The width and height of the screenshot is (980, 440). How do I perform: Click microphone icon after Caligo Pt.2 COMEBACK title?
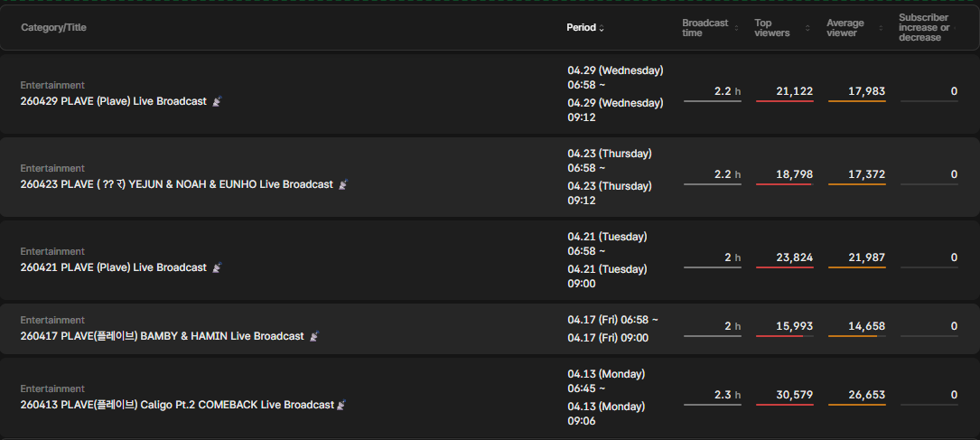(341, 405)
